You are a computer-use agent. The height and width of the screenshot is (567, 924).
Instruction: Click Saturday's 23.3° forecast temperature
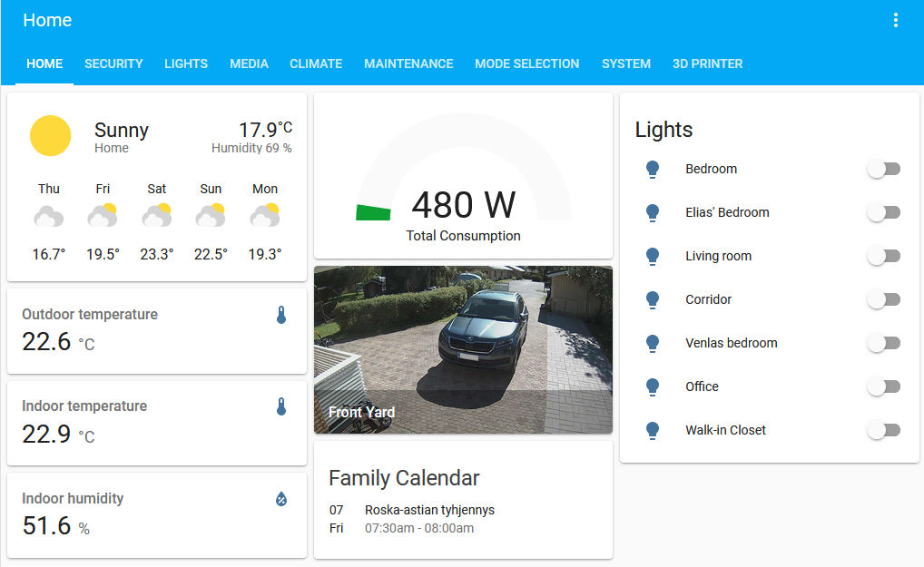click(x=157, y=254)
